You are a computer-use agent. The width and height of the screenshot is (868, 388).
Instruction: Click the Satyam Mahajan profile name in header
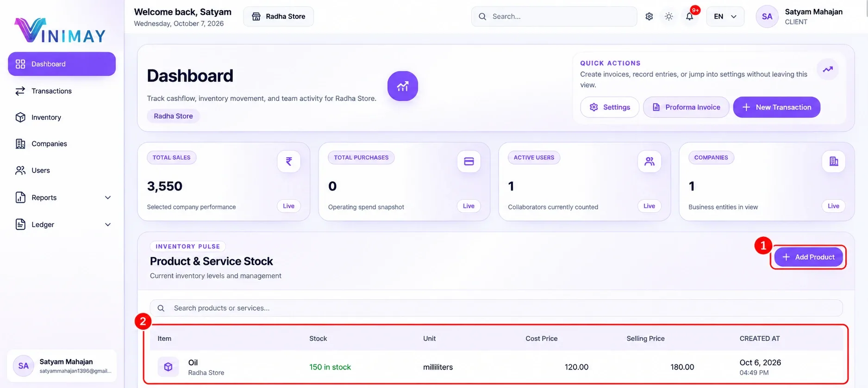tap(813, 12)
